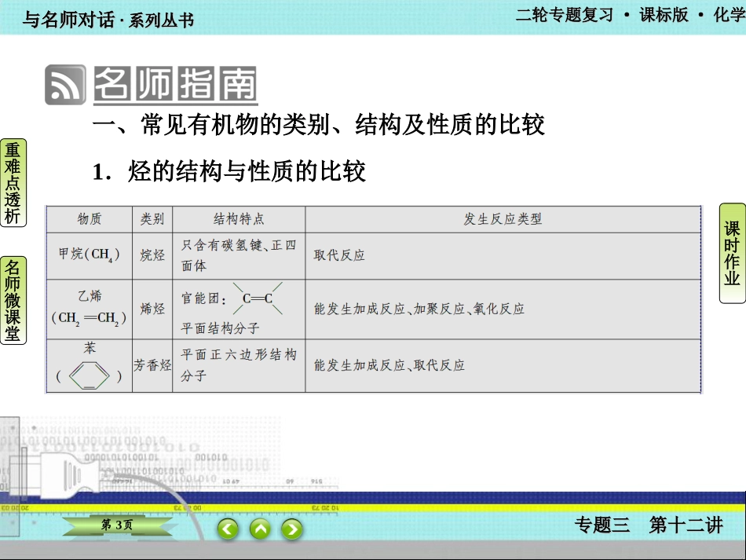Go to the previous slide arrow button
Screen dimensions: 746x560
228,529
